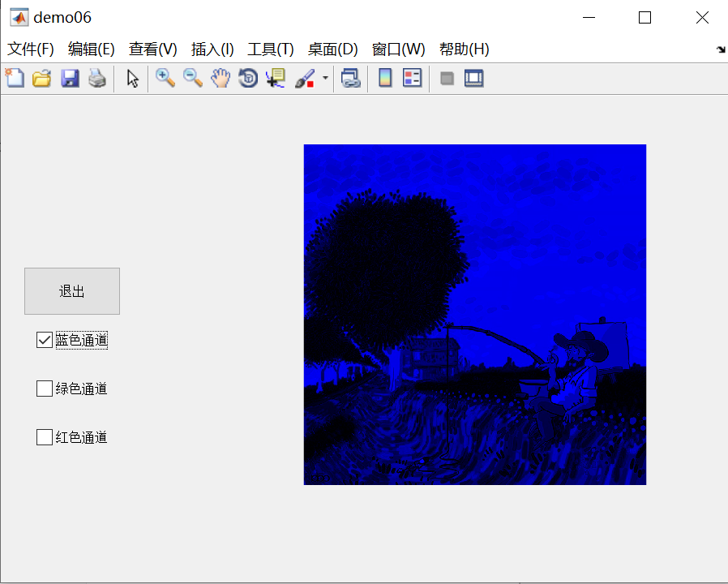Click the 退出 button
This screenshot has height=584, width=728.
pyautogui.click(x=72, y=291)
